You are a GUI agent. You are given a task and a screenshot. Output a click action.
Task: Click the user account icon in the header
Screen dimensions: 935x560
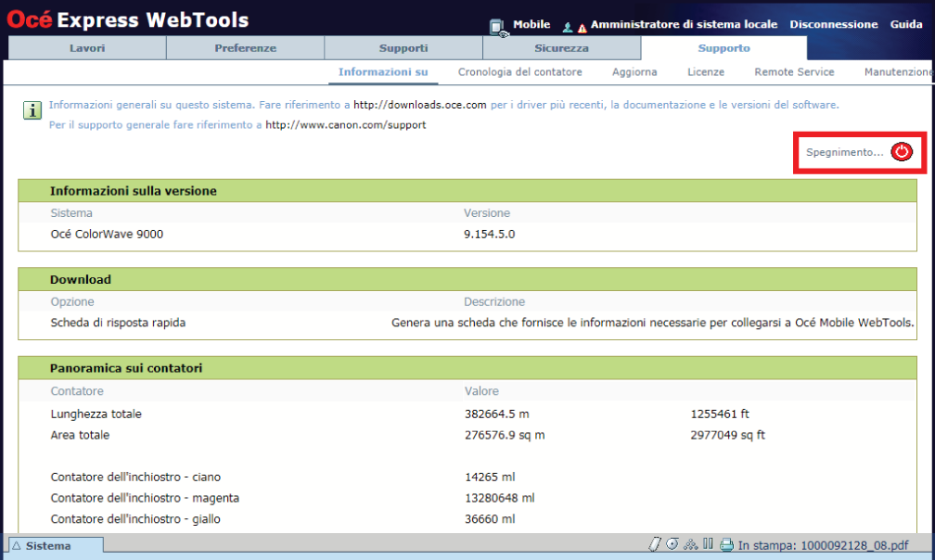point(568,28)
